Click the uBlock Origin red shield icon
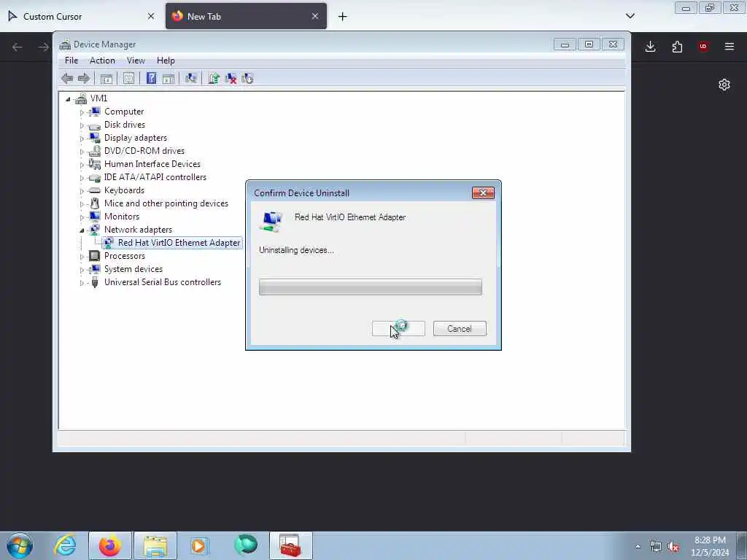Image resolution: width=747 pixels, height=560 pixels. click(703, 47)
